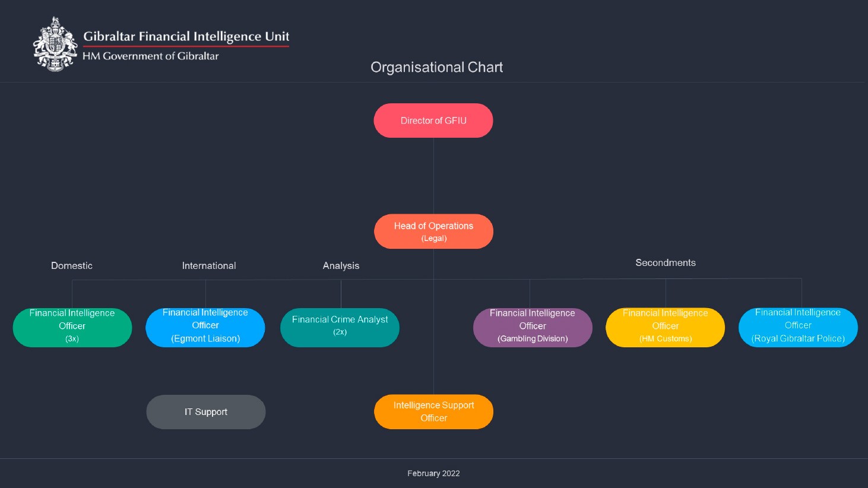This screenshot has height=488, width=868.
Task: Click the red line under the unit title
Action: pos(186,46)
